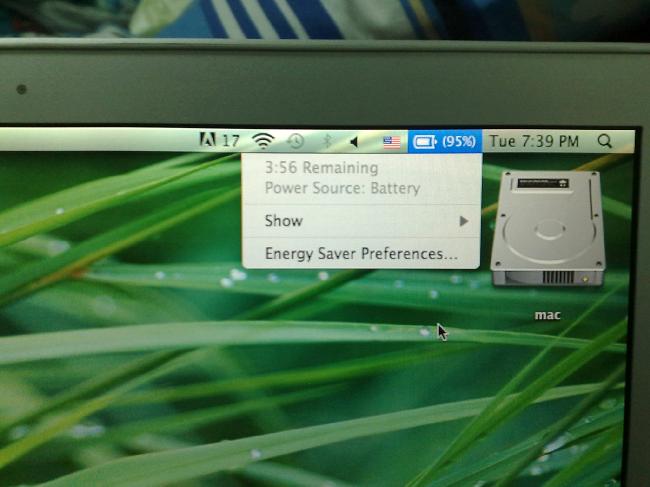Click the highlighted battery icon
The width and height of the screenshot is (650, 487).
tap(425, 141)
